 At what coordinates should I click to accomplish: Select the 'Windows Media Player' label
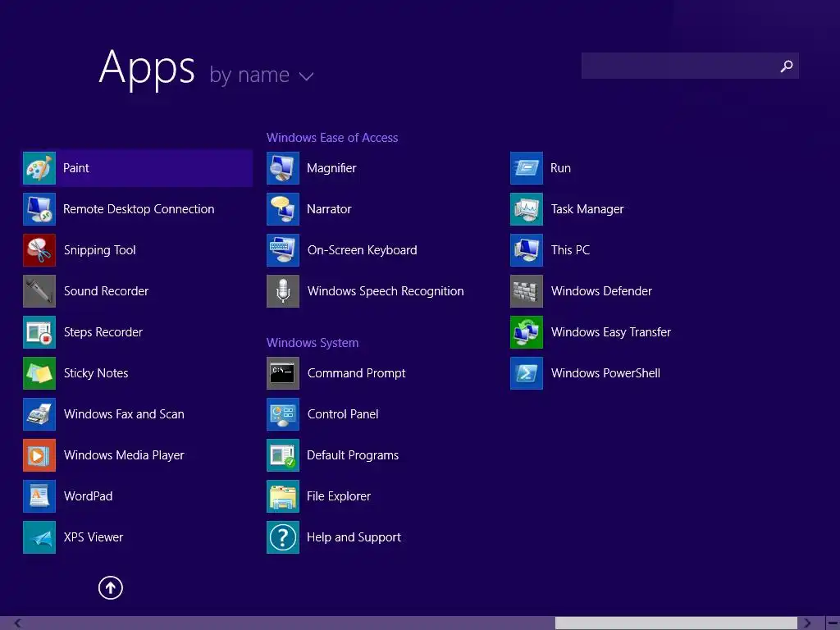[124, 455]
